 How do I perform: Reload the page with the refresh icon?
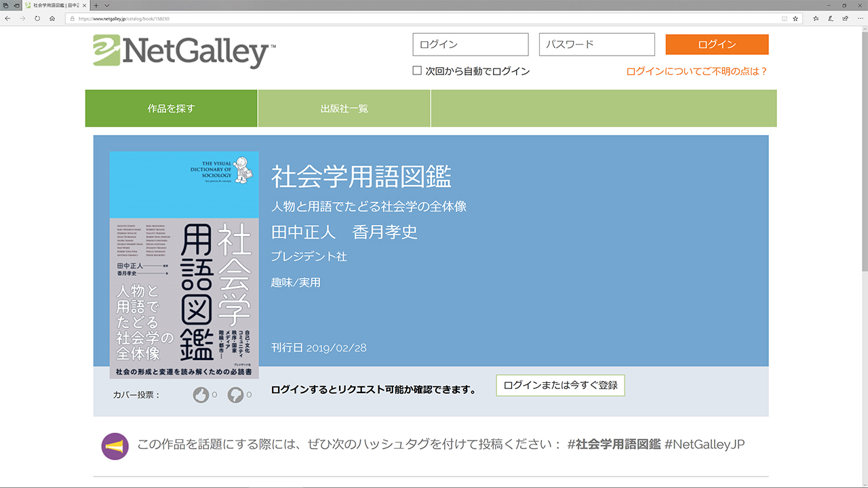37,18
